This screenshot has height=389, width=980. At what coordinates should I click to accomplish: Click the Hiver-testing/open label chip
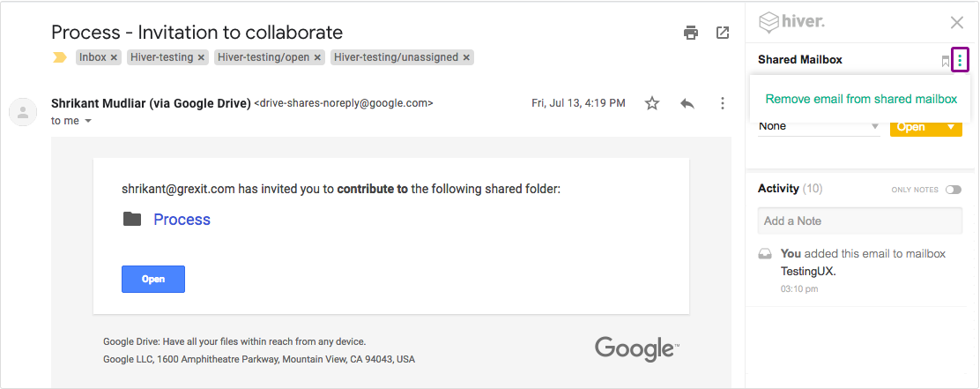pyautogui.click(x=269, y=57)
